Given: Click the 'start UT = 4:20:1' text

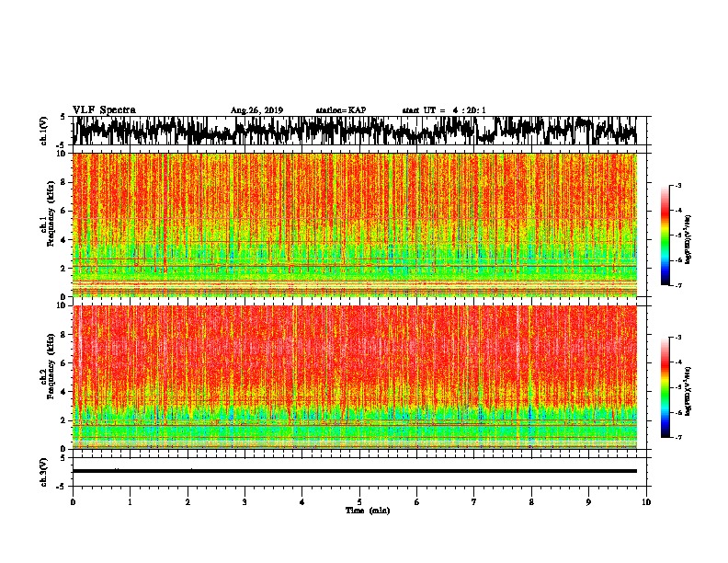Looking at the screenshot, I should click(444, 110).
